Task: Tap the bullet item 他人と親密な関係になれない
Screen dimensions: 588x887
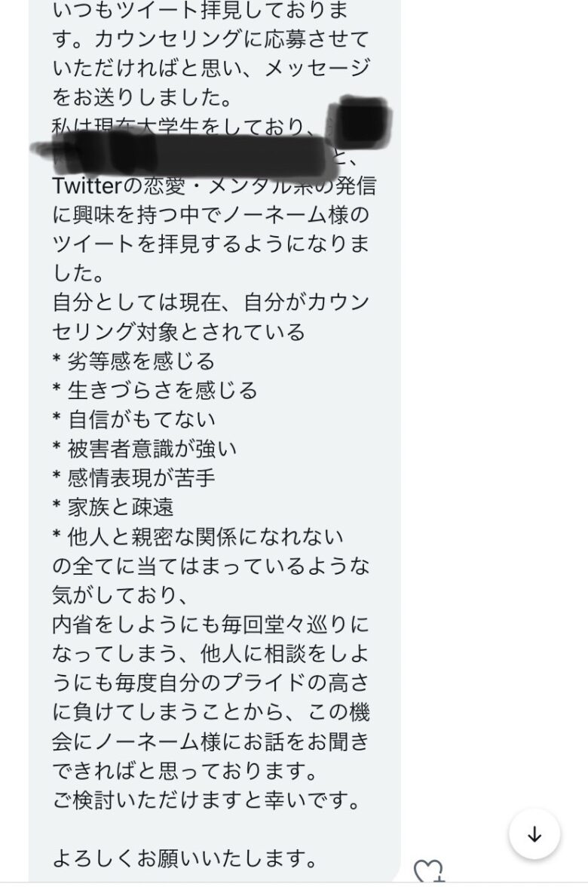Action: point(198,536)
